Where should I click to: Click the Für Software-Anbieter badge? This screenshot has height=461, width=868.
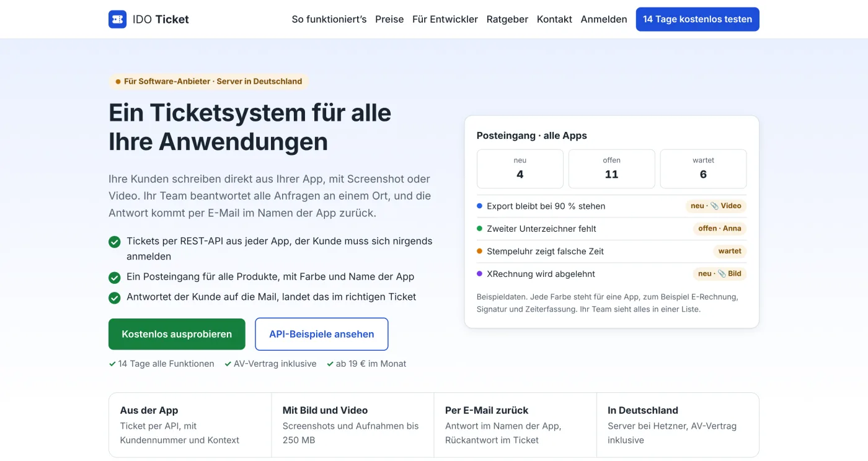click(209, 81)
